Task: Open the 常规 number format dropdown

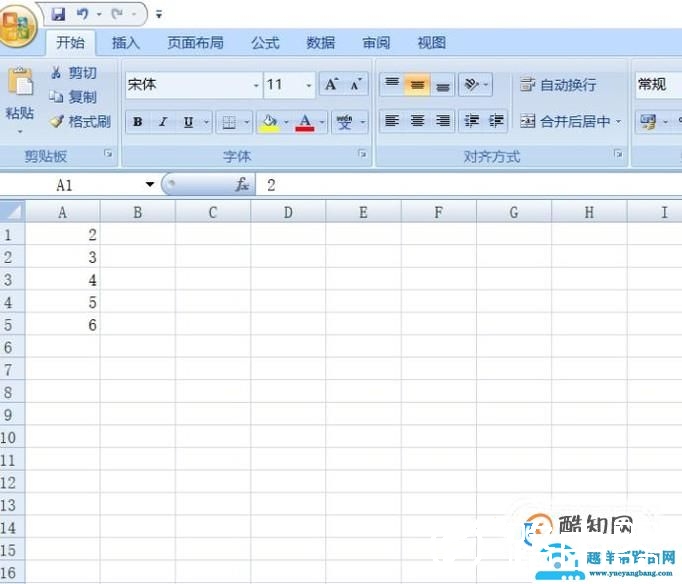Action: click(659, 84)
